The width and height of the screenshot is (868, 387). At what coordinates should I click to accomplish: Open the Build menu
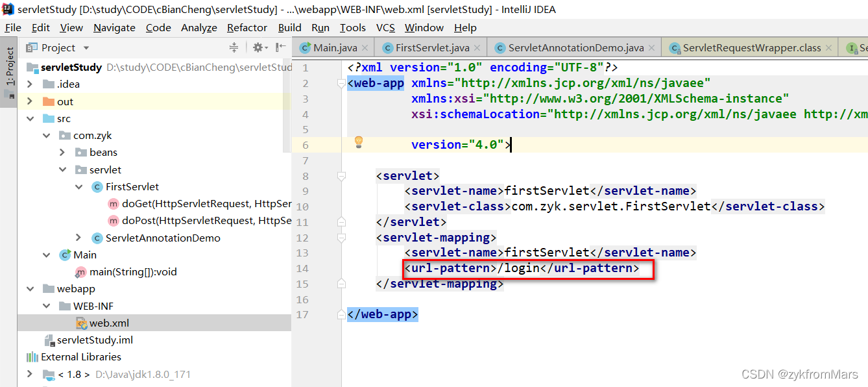click(x=290, y=28)
